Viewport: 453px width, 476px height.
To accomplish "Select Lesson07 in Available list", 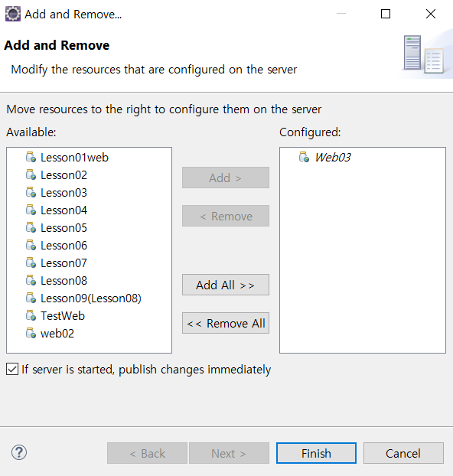I will 64,263.
